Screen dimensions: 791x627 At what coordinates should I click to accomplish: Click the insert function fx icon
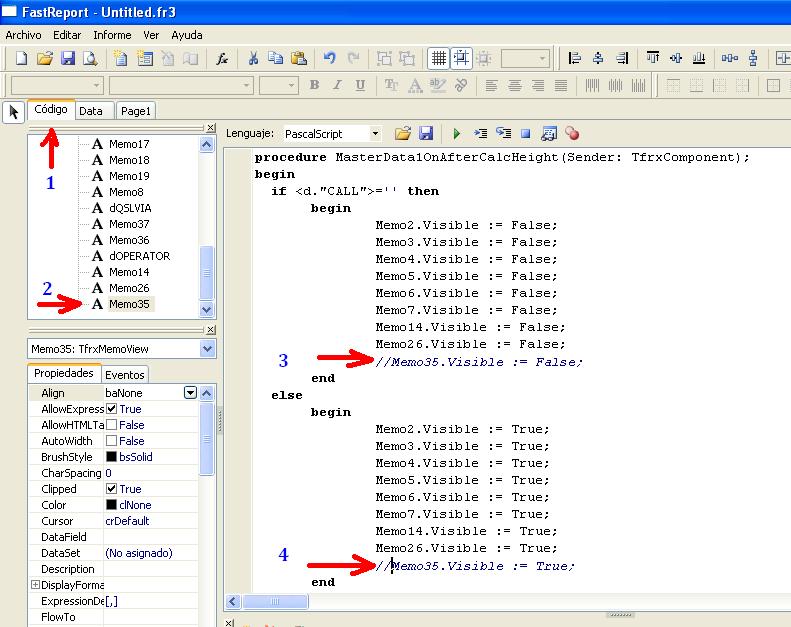pyautogui.click(x=222, y=59)
